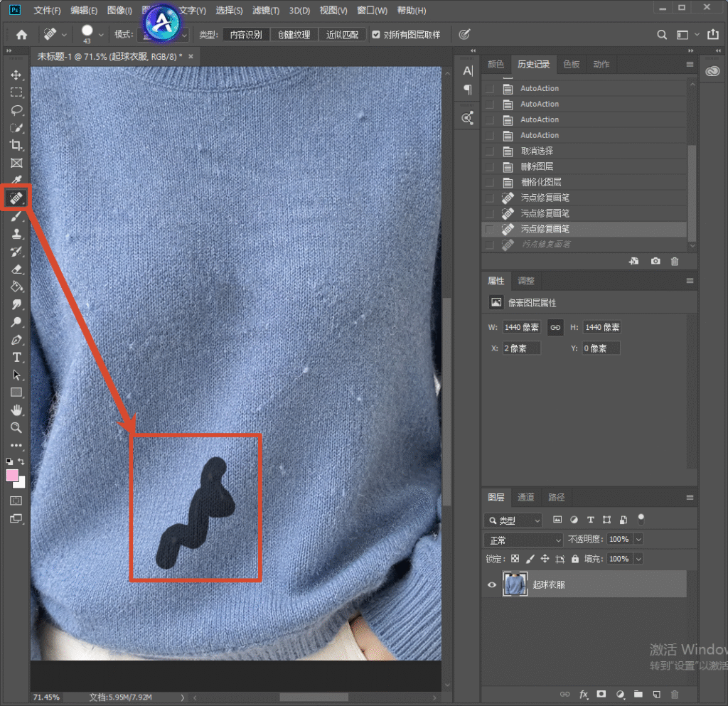Select the Lasso tool
Viewport: 728px width, 706px height.
coord(16,110)
